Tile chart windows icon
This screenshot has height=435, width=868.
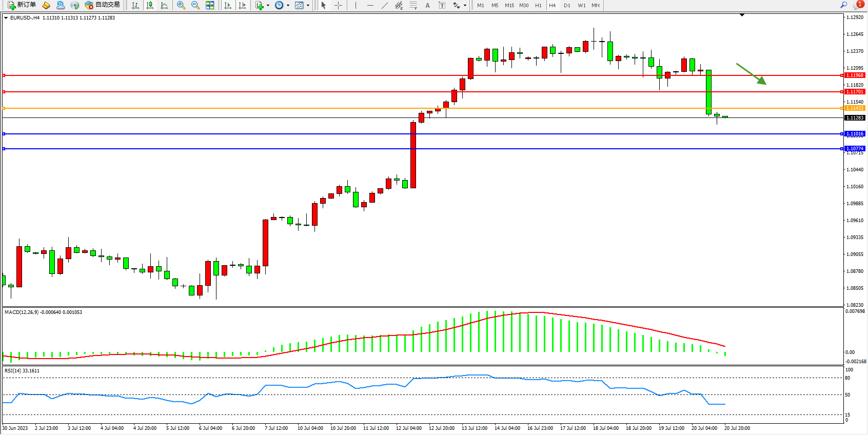[x=210, y=5]
